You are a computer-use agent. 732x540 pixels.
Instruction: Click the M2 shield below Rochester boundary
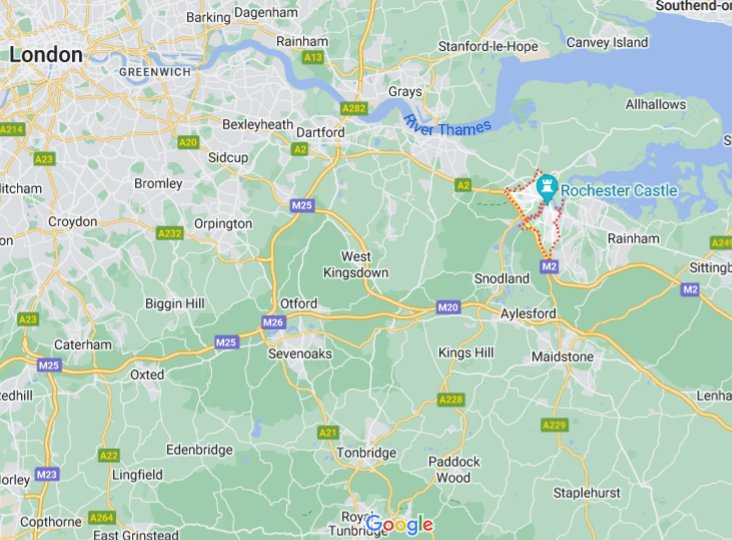549,266
